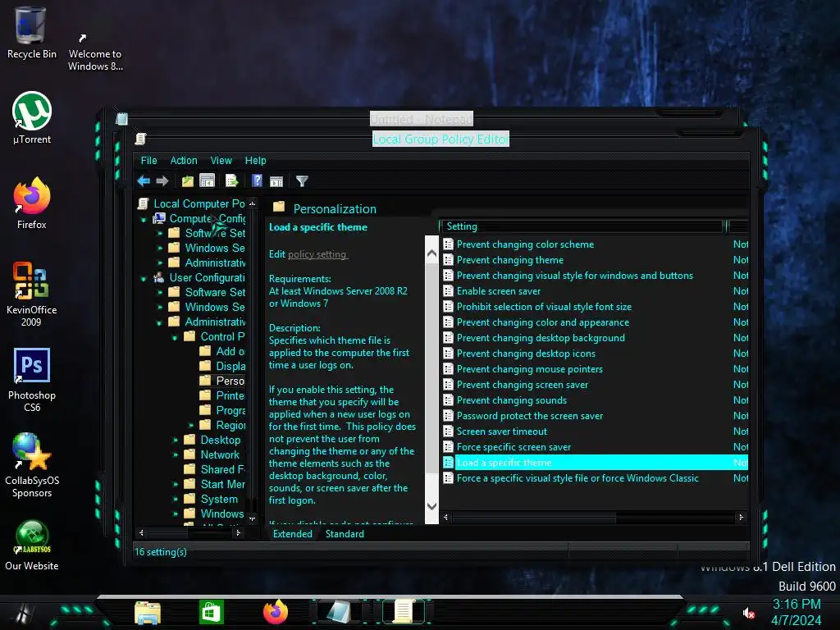Screen dimensions: 840x630
Task: Click the taskbar clock showing 3:16 PM
Action: point(796,604)
